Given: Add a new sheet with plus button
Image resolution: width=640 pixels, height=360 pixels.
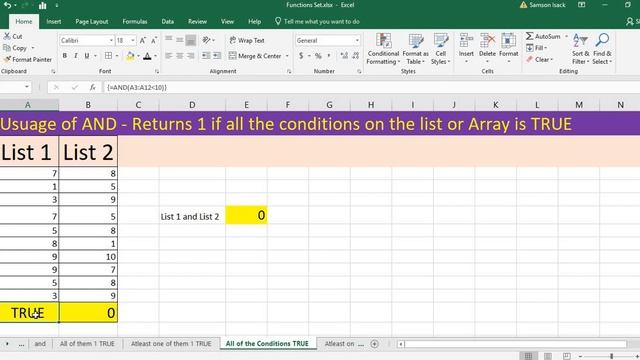Looking at the screenshot, I should click(x=374, y=344).
